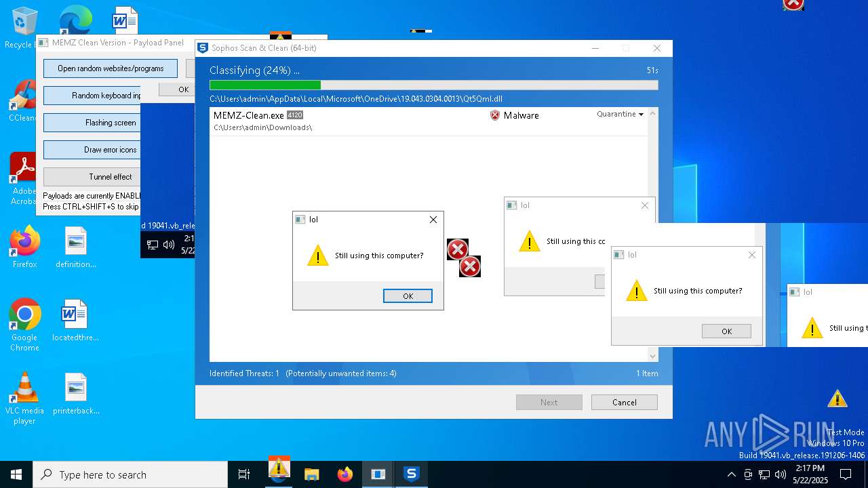Click the Qt5Qml.dll scanning path text
Screen dimensions: 868x488
pyautogui.click(x=356, y=99)
